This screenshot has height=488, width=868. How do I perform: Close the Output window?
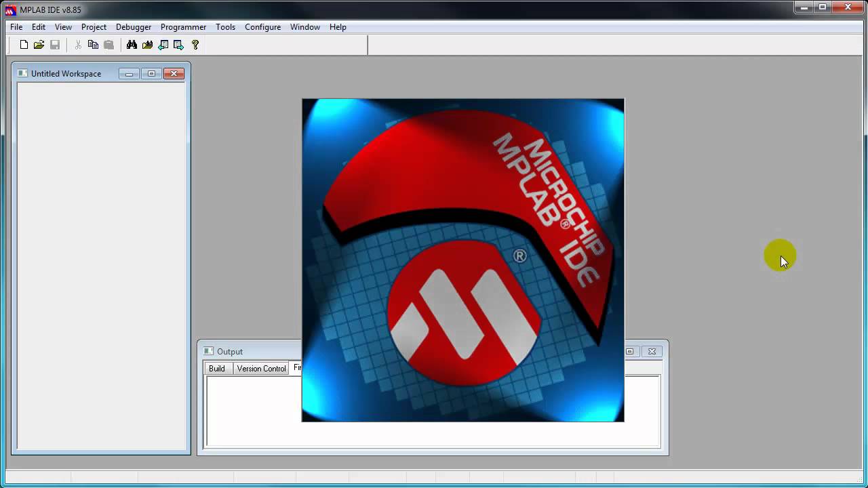[x=652, y=351]
